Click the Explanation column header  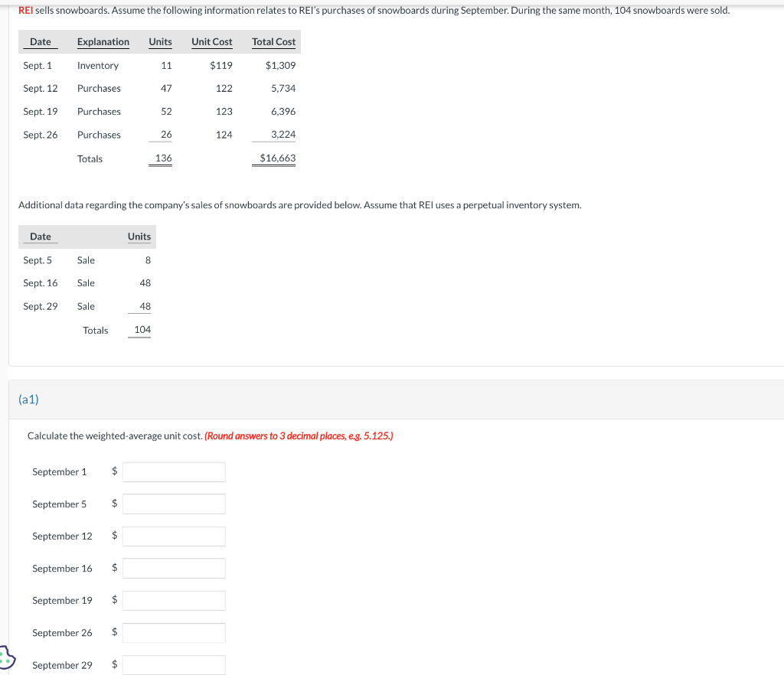click(x=103, y=42)
